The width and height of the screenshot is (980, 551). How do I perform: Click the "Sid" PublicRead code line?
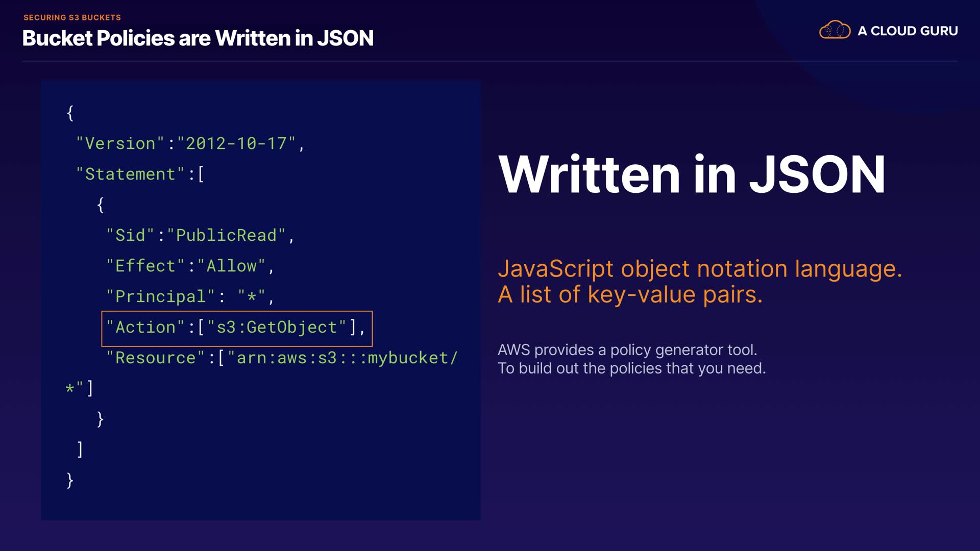(x=200, y=236)
